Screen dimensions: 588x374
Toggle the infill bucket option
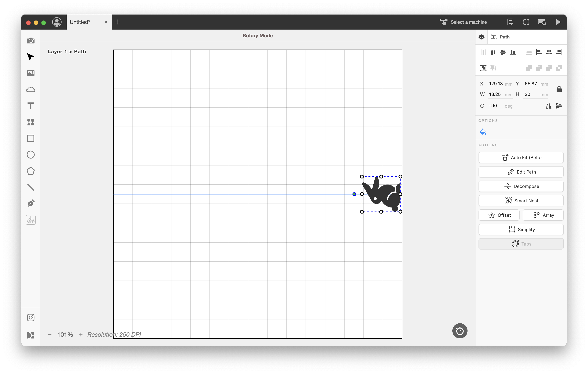pyautogui.click(x=483, y=132)
